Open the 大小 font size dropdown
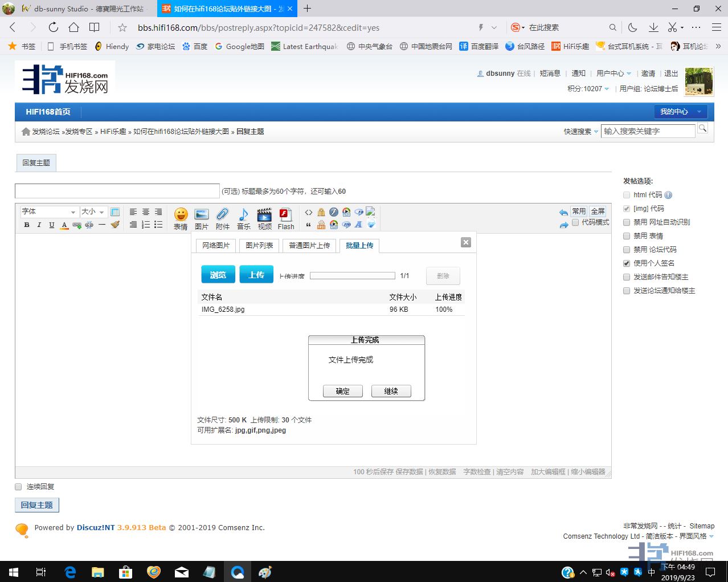This screenshot has height=582, width=728. (93, 212)
